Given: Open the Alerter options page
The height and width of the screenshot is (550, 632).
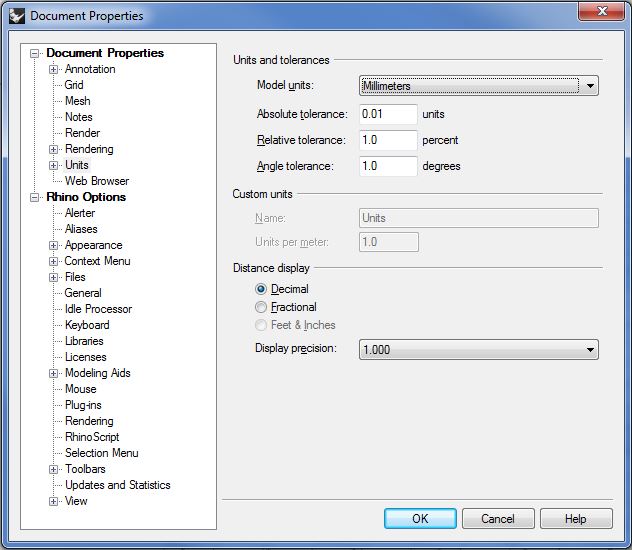Looking at the screenshot, I should click(80, 213).
